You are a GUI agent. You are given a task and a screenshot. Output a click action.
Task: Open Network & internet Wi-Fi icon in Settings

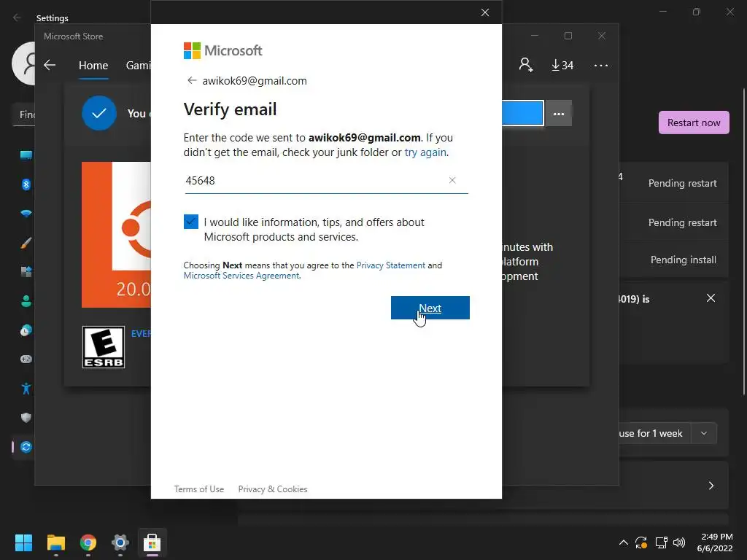pyautogui.click(x=26, y=214)
